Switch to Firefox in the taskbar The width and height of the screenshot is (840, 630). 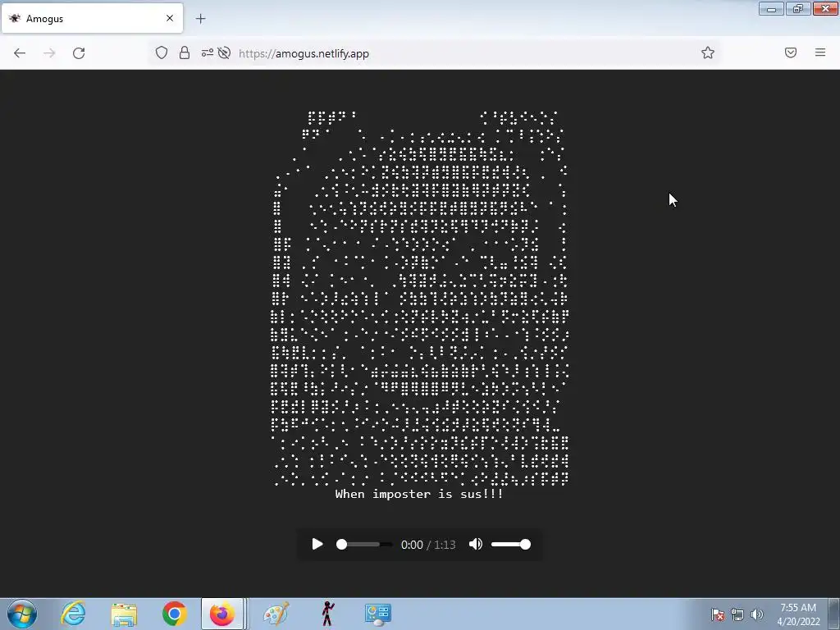(x=222, y=614)
